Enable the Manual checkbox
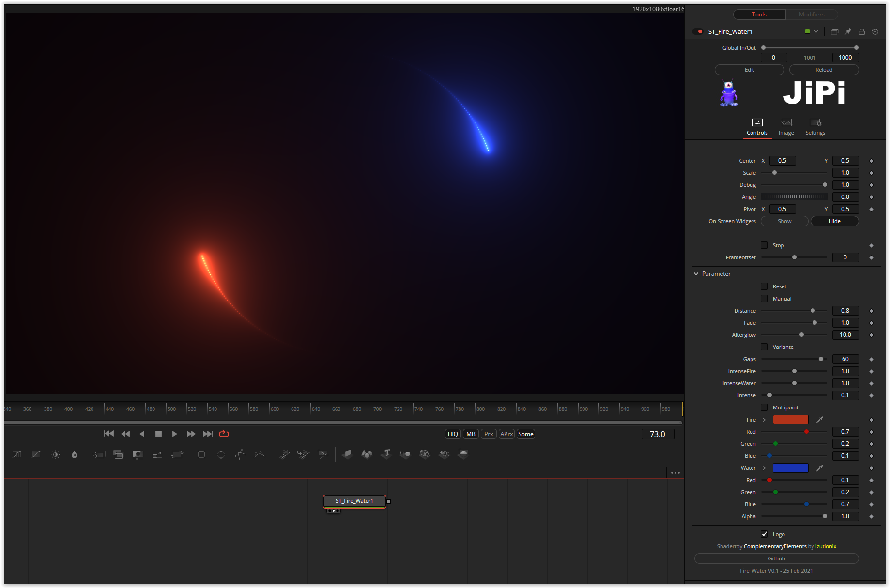The width and height of the screenshot is (890, 588). coord(764,299)
